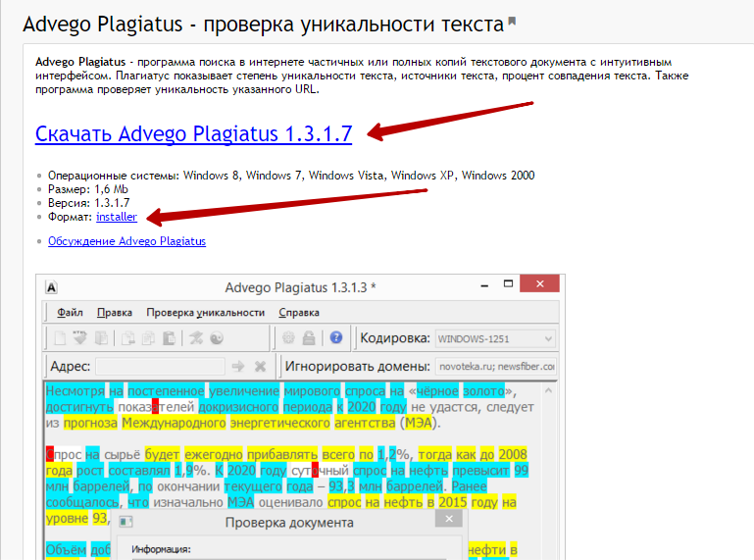
Task: Click the bookmark flag icon beside page heading
Action: tap(512, 22)
